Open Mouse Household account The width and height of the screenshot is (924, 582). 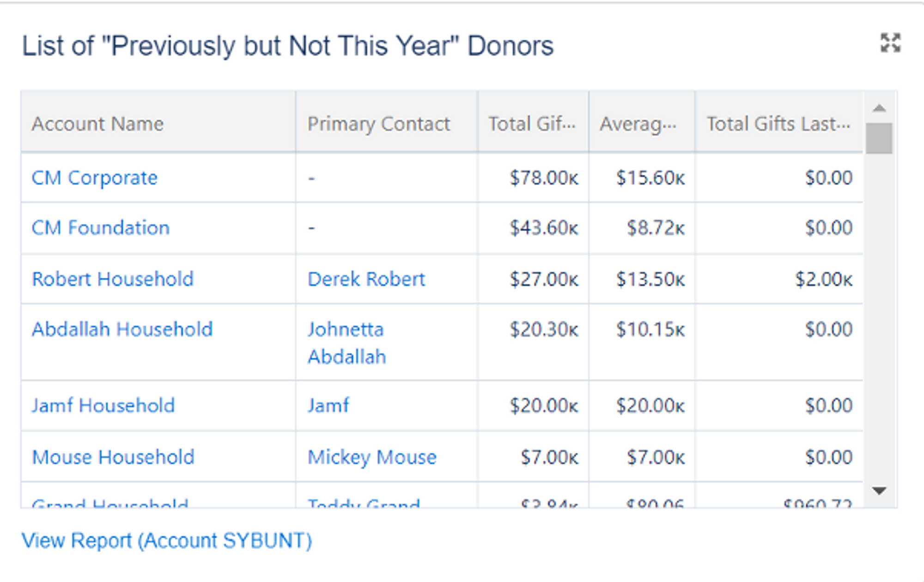[113, 457]
